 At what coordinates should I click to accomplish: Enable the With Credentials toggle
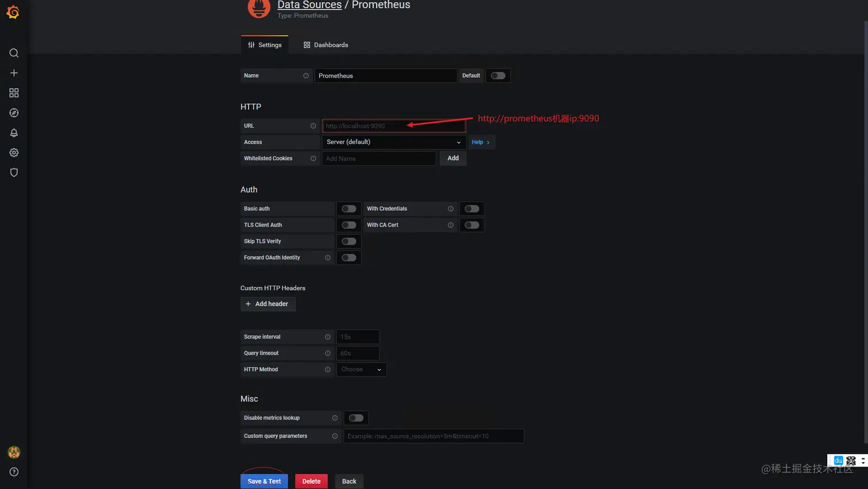tap(471, 209)
